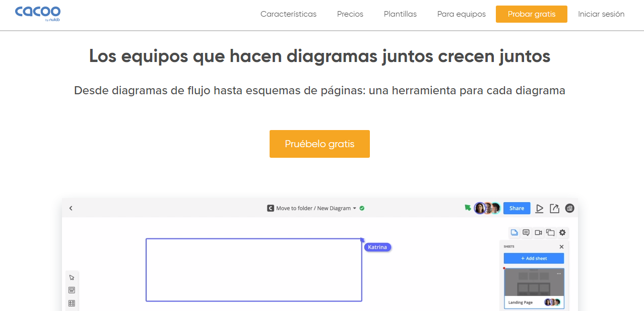Open the shapes library icon in the left toolbar
644x311 pixels.
[x=72, y=303]
